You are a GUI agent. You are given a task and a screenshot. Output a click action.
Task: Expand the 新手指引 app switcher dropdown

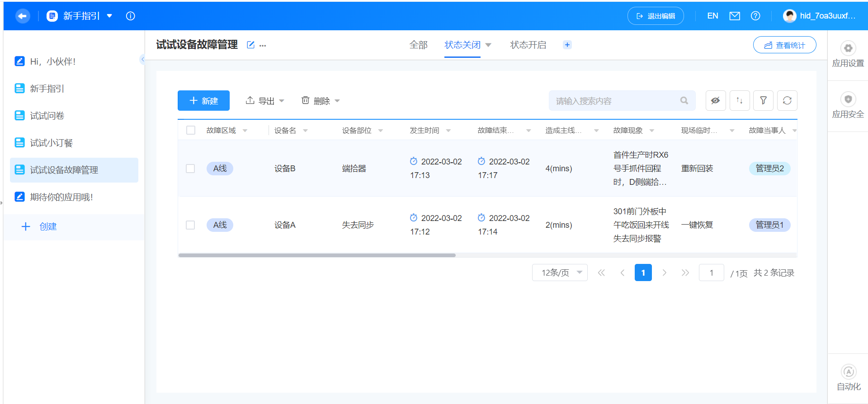pos(109,16)
